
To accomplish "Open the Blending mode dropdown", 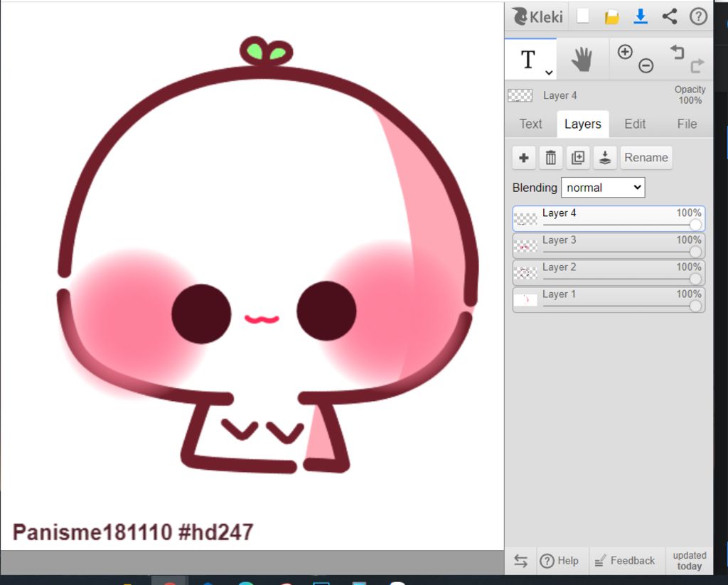I will (603, 188).
